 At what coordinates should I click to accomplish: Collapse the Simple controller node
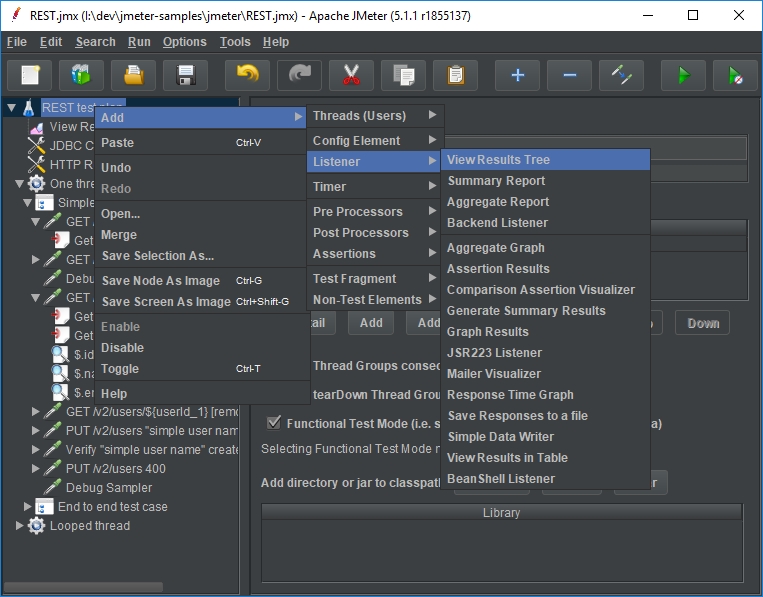[27, 202]
